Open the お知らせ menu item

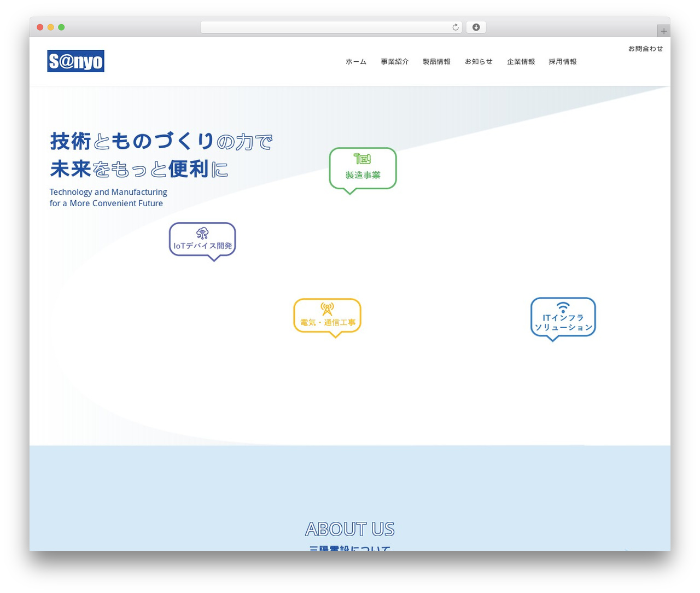click(479, 62)
